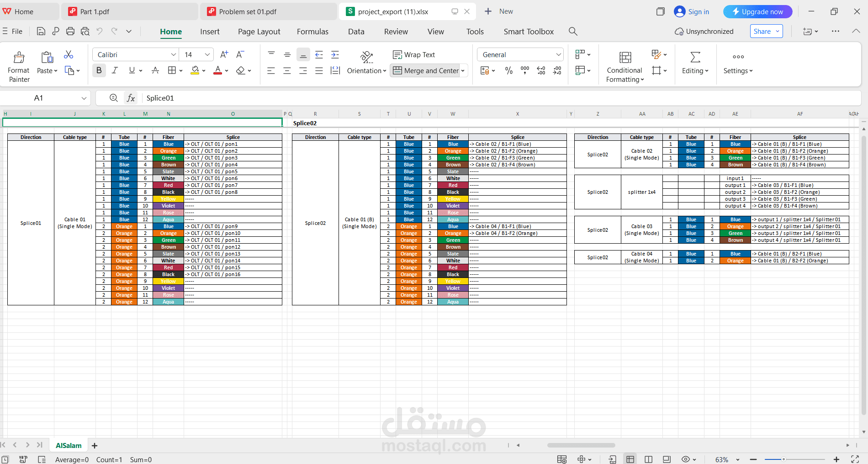Click the Format Painter tool
Screen dimensions: 868x464
(x=19, y=67)
